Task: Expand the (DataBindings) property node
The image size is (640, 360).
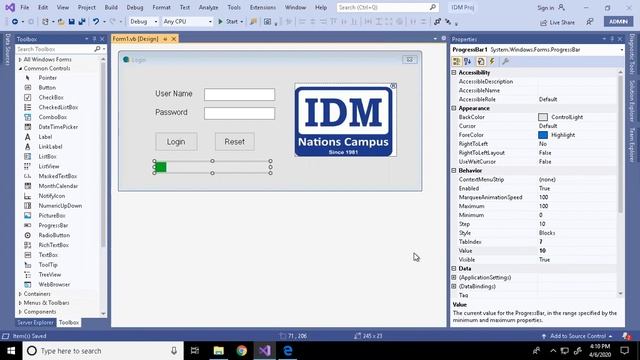Action: click(x=454, y=287)
